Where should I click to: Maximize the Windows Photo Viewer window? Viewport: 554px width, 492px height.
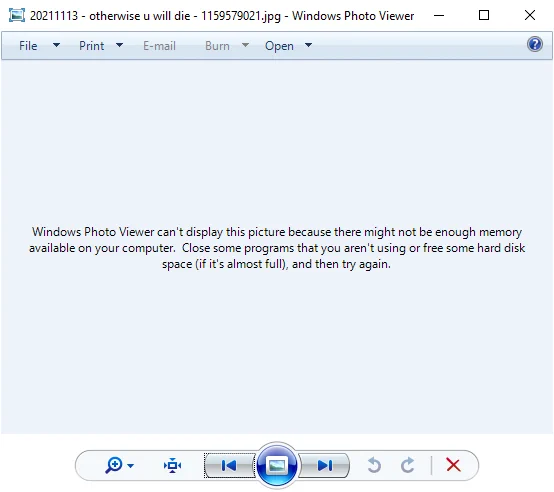[x=484, y=15]
